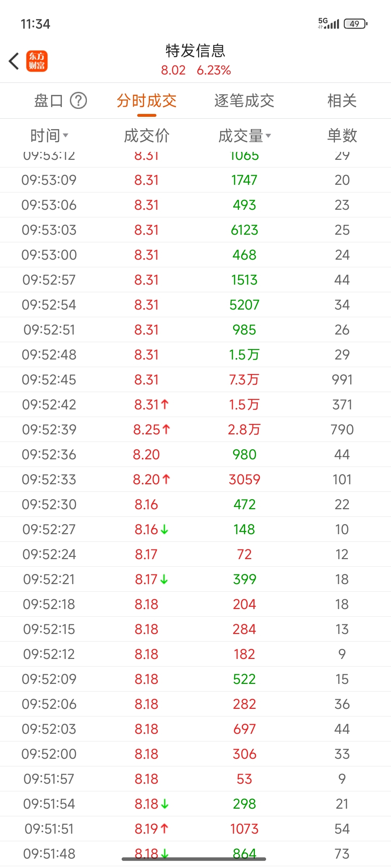Viewport: 391px width, 868px height.
Task: Tap the 单数 column header
Action: [x=342, y=136]
